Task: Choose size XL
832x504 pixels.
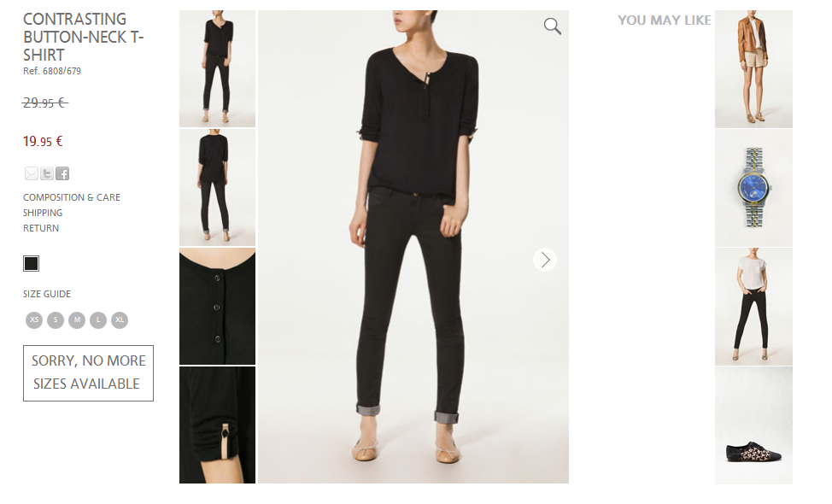Action: [120, 319]
